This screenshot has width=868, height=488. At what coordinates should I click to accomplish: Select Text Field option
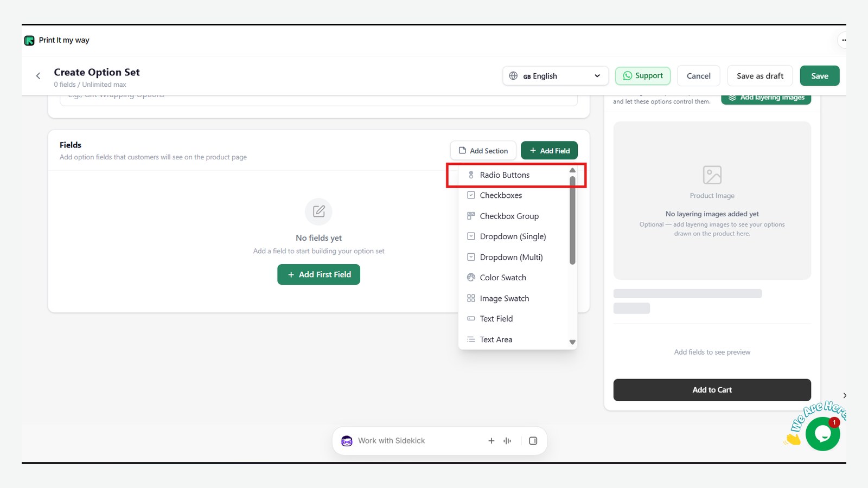(514, 319)
